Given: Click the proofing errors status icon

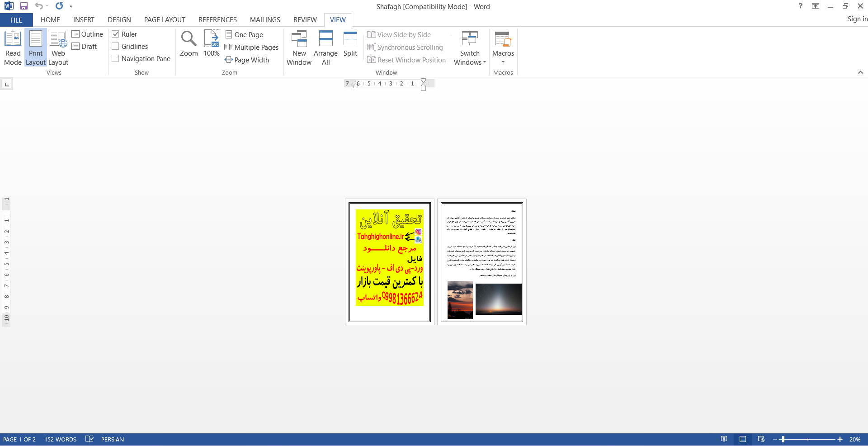Looking at the screenshot, I should pos(90,439).
